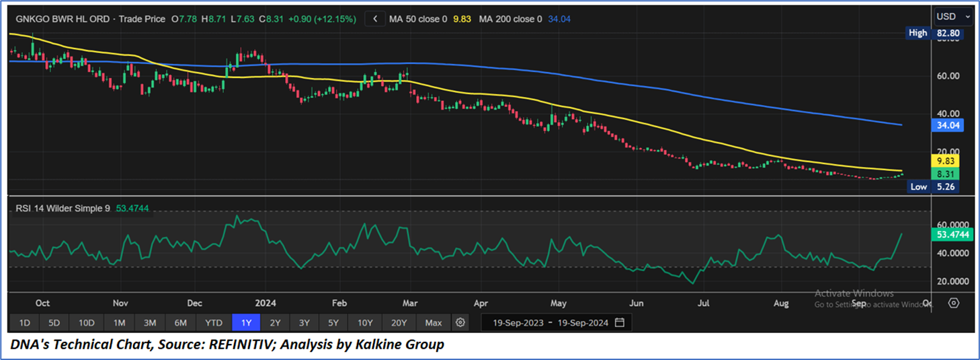Click the RSI 14 Wilder Simple indicator label
980x360 pixels.
click(63, 209)
